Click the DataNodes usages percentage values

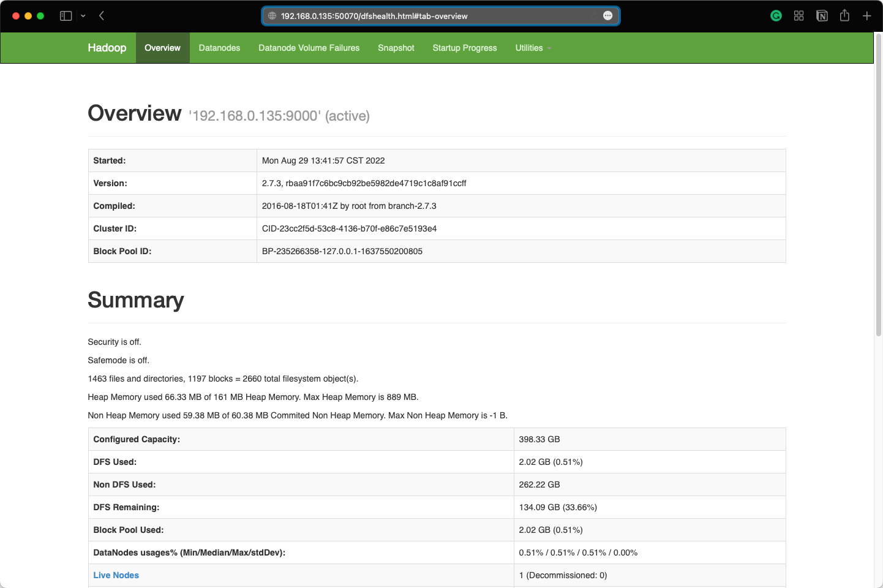tap(578, 552)
